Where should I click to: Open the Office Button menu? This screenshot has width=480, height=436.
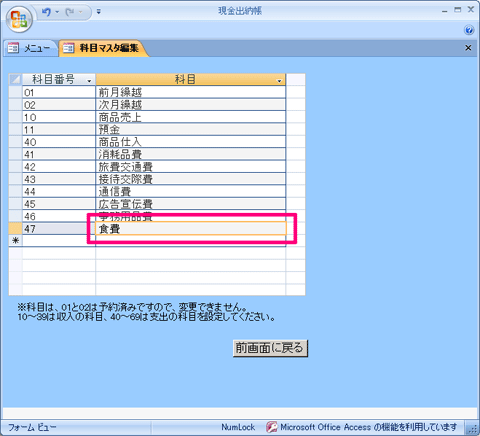19,19
